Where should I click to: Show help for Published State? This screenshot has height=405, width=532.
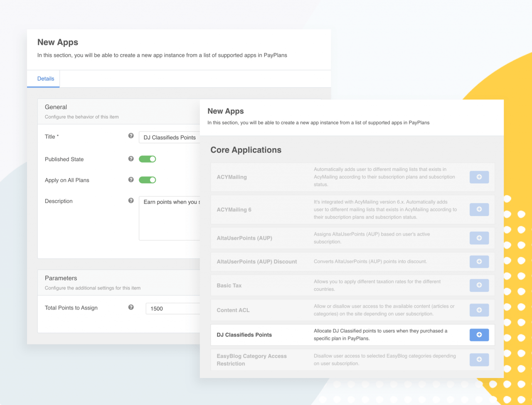click(131, 159)
